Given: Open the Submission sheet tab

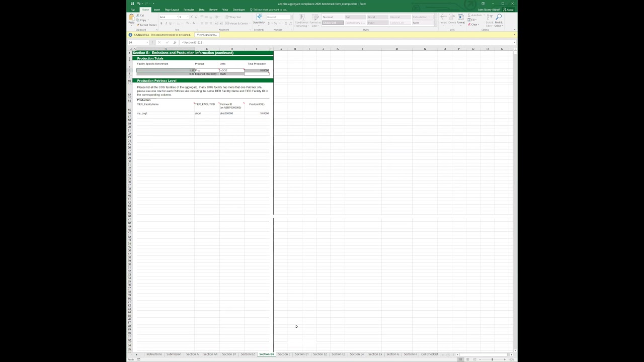Looking at the screenshot, I should point(174,354).
